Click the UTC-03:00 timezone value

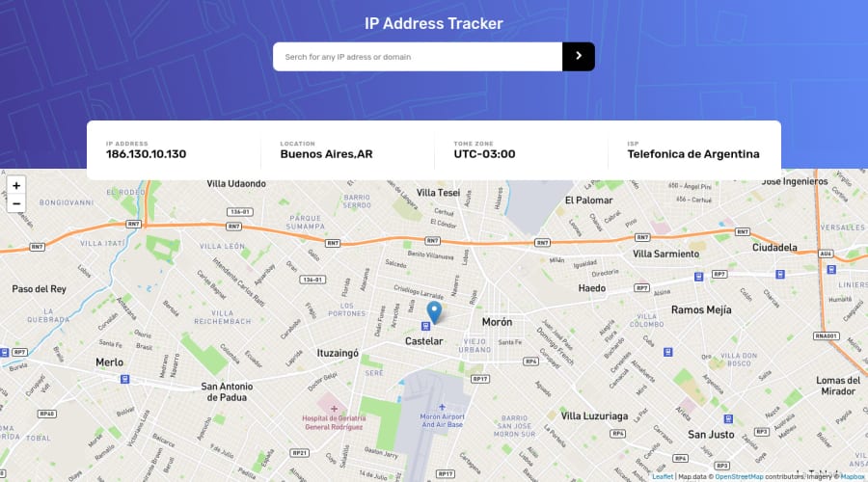(x=484, y=154)
